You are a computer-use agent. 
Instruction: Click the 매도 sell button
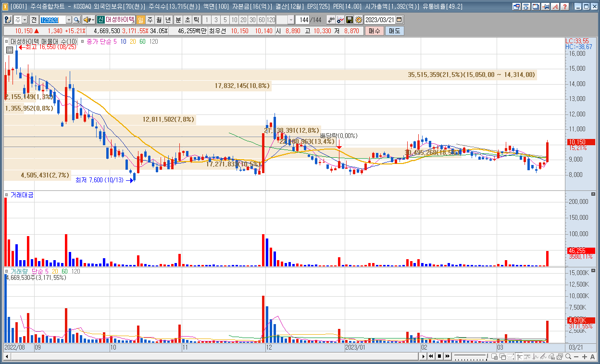point(395,31)
